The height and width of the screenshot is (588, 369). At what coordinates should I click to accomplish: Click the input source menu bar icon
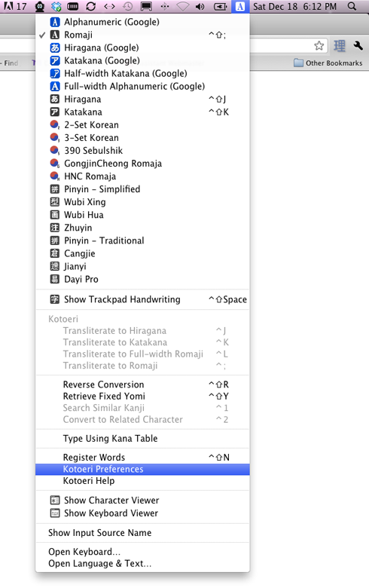point(240,6)
